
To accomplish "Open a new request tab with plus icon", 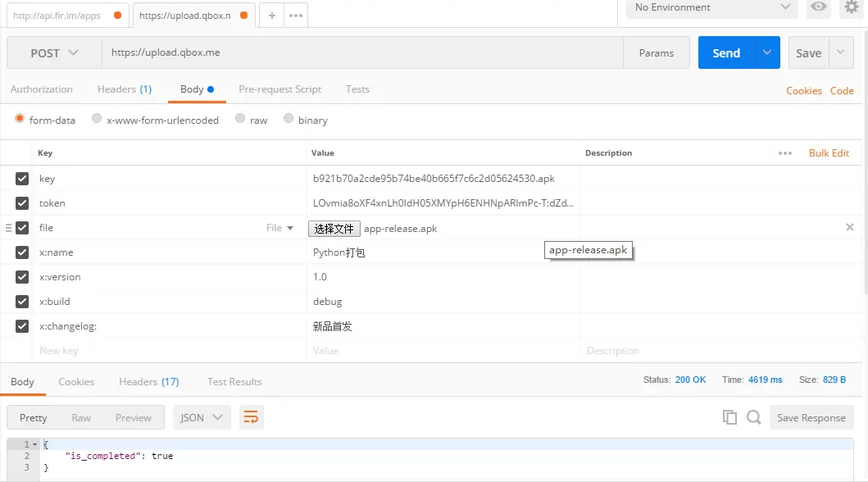I will pos(271,16).
